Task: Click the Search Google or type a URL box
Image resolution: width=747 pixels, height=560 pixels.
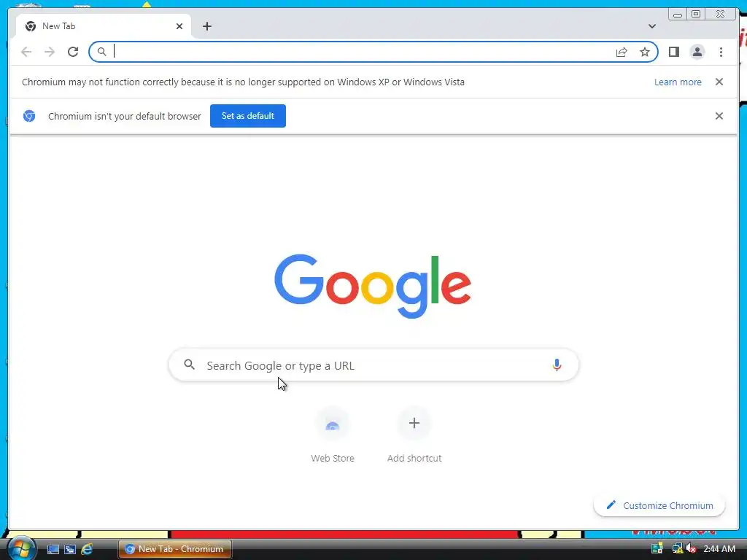Action: (x=373, y=365)
